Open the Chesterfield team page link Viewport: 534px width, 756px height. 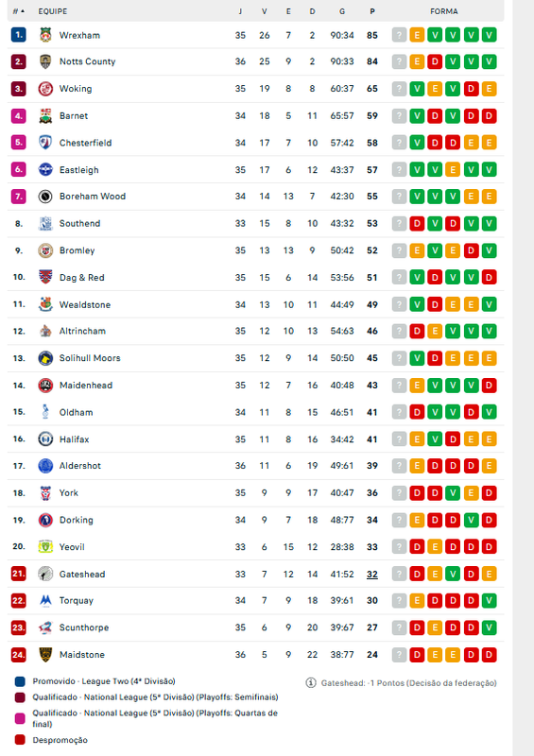click(x=85, y=143)
